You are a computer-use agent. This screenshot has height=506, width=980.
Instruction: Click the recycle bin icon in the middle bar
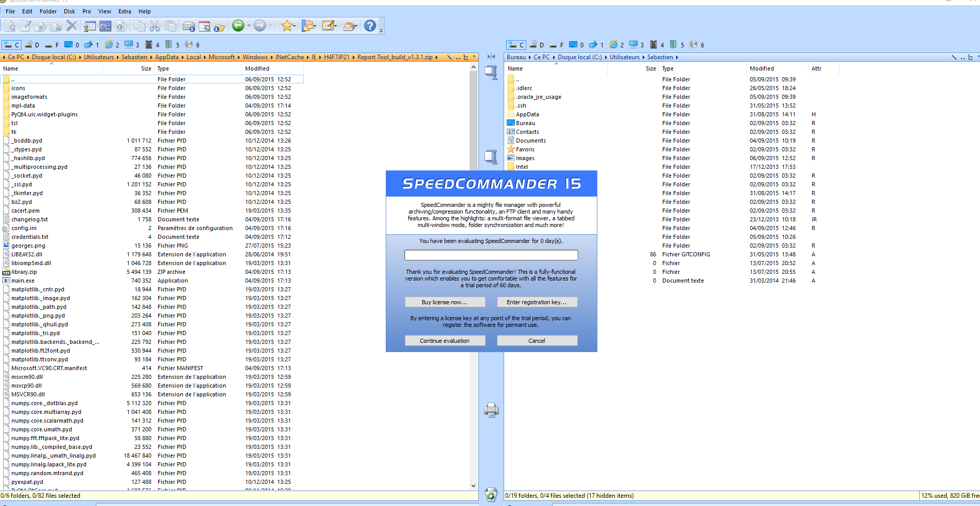coord(491,495)
